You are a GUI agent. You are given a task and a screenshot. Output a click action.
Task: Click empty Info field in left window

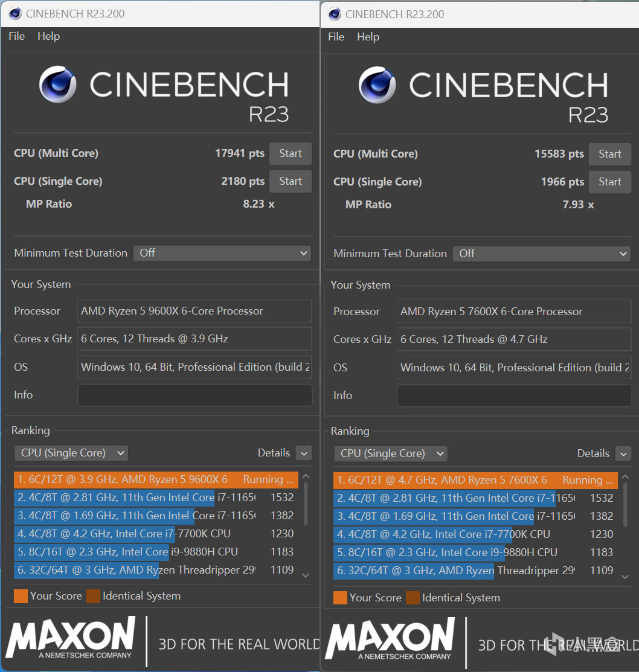tap(194, 395)
